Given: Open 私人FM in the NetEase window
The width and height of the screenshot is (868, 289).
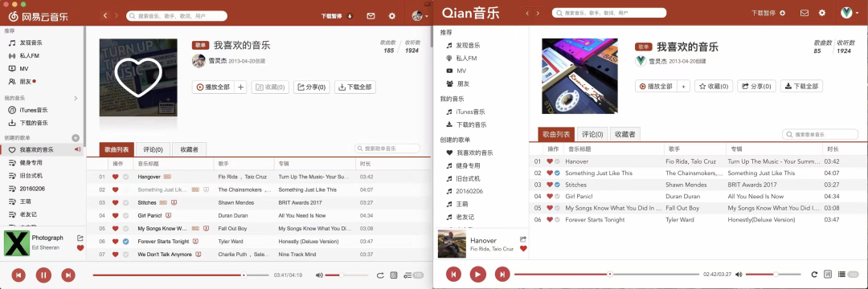Looking at the screenshot, I should 24,56.
